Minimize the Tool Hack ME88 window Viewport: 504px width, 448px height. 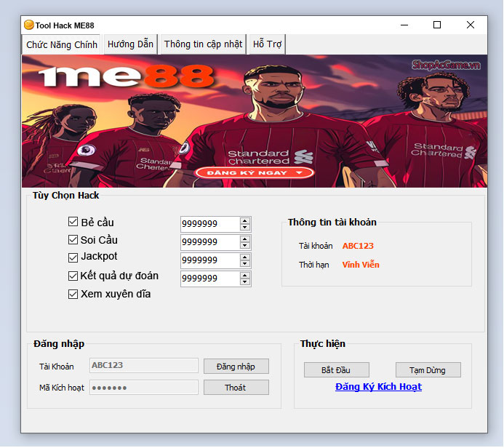(404, 25)
